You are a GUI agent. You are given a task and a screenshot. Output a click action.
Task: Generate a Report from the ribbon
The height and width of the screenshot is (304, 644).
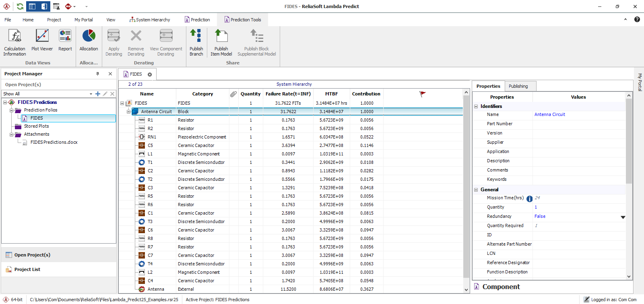tap(65, 40)
